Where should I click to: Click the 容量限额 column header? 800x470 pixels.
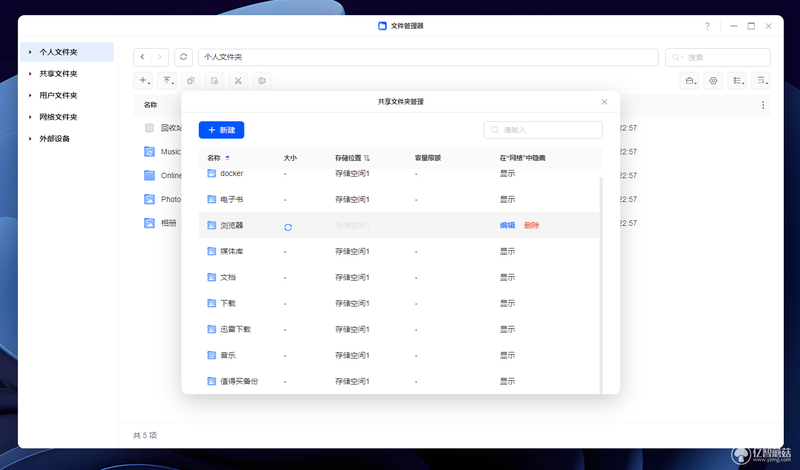(x=428, y=158)
